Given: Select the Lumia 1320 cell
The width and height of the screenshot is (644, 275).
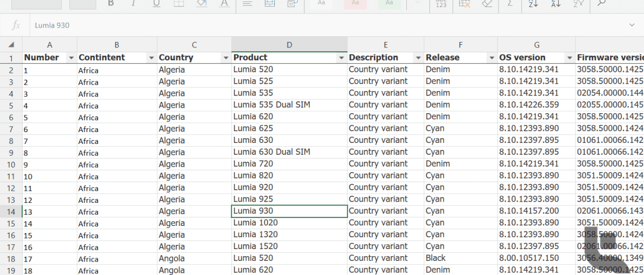Looking at the screenshot, I should point(289,235).
